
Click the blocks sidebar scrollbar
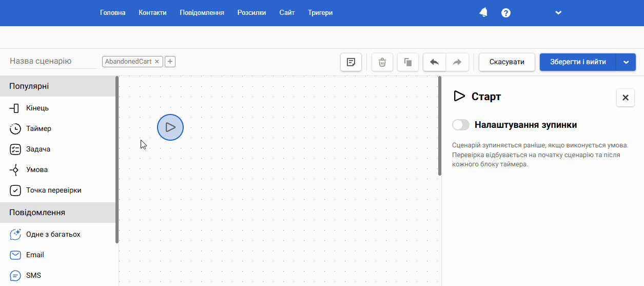(117, 159)
